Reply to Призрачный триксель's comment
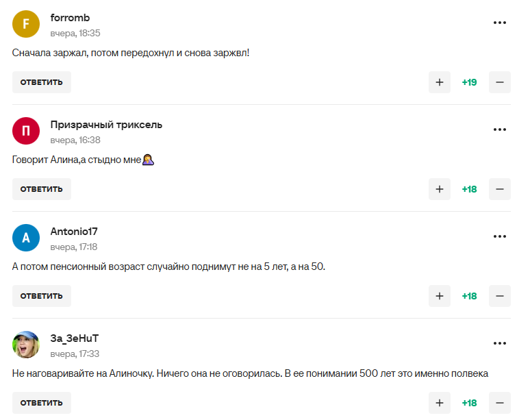The image size is (530, 420). pos(42,189)
